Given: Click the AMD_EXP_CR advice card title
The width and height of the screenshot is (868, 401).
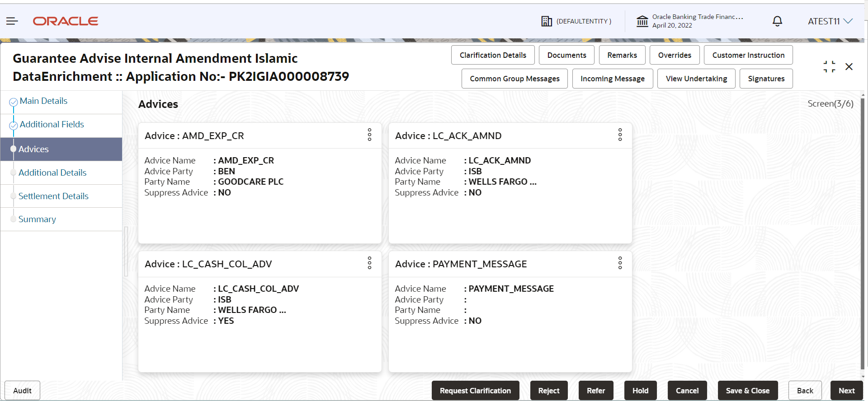Looking at the screenshot, I should 194,136.
